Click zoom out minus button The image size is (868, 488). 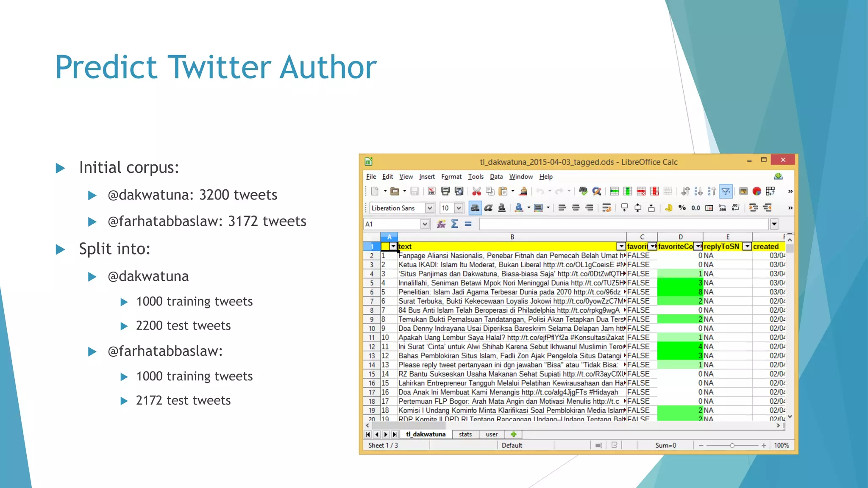(701, 445)
